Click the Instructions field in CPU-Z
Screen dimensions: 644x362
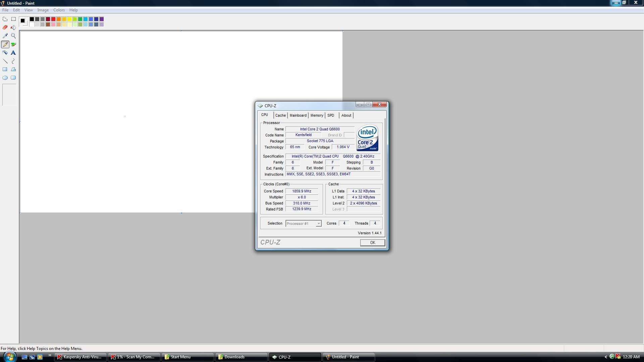coord(333,174)
